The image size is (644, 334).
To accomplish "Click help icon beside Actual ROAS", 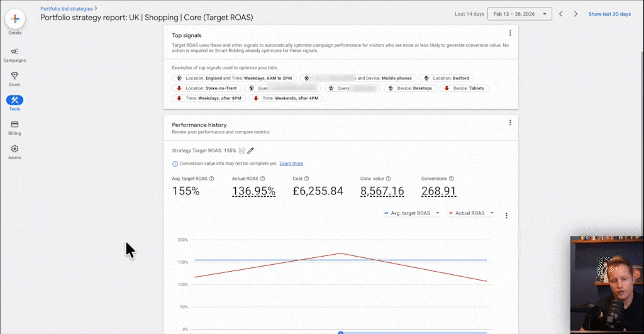I will tap(262, 179).
